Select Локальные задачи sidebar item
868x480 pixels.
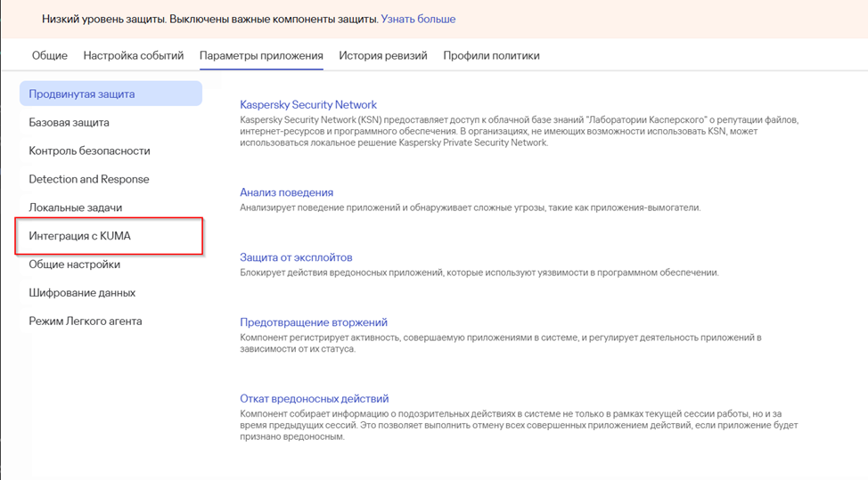75,207
